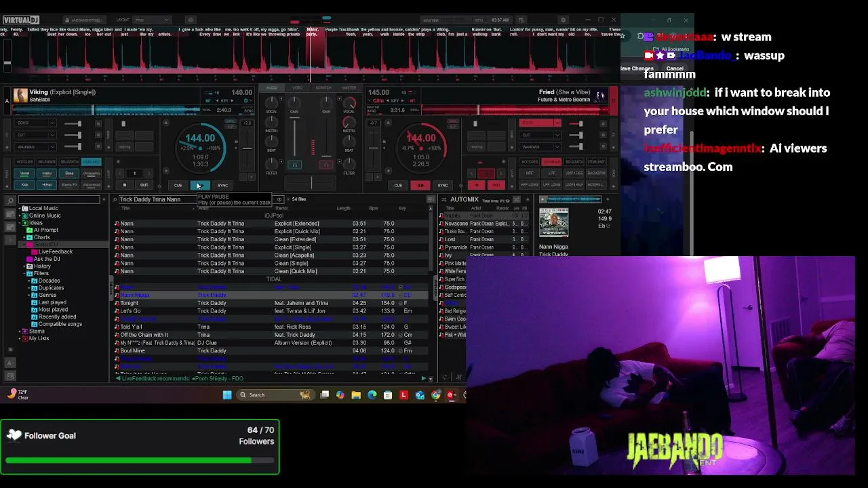Switch to the MASTER mixer tab

[349, 87]
